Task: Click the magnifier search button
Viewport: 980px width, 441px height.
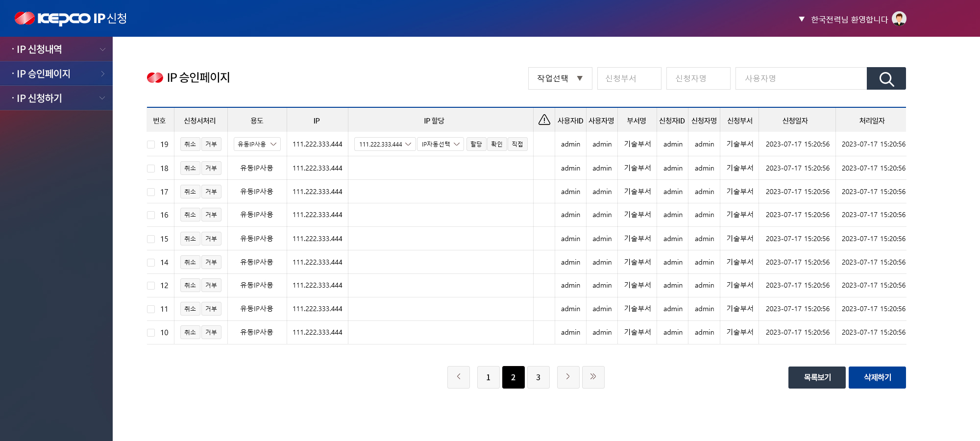Action: pyautogui.click(x=886, y=78)
